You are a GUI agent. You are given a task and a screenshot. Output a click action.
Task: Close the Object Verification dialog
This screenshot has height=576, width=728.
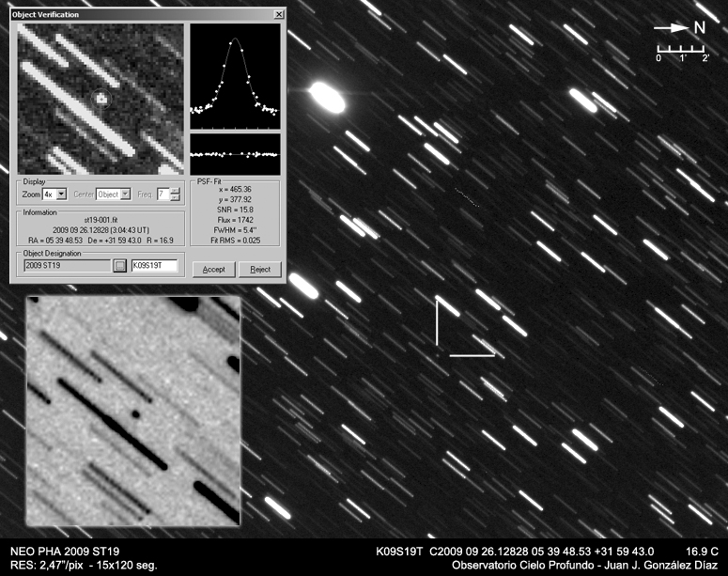278,15
